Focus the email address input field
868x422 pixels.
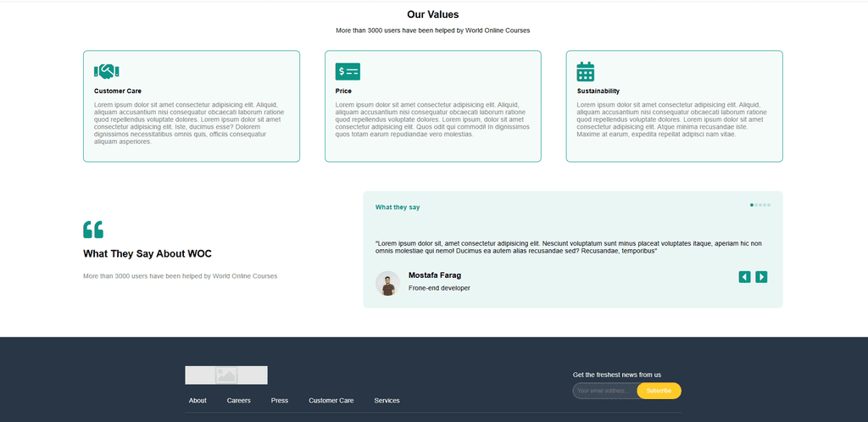tap(605, 391)
